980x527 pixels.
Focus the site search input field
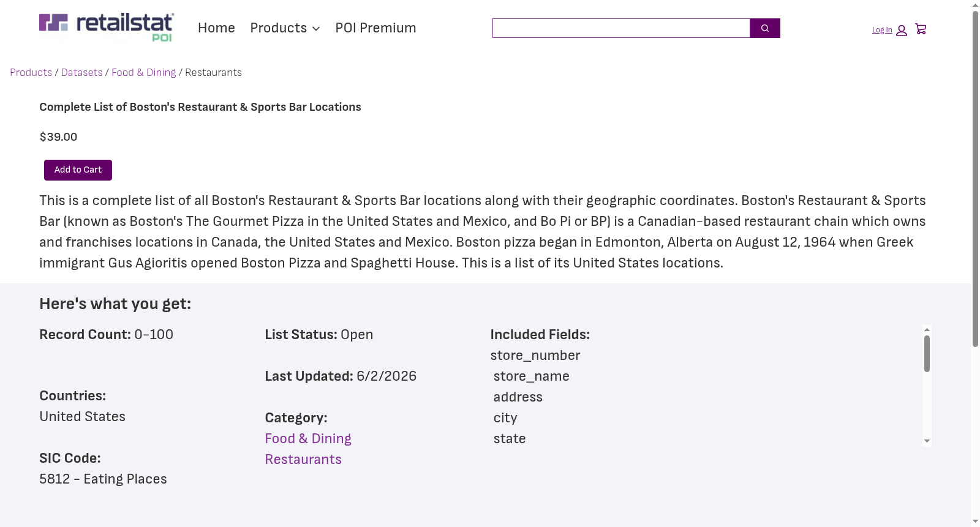(621, 28)
